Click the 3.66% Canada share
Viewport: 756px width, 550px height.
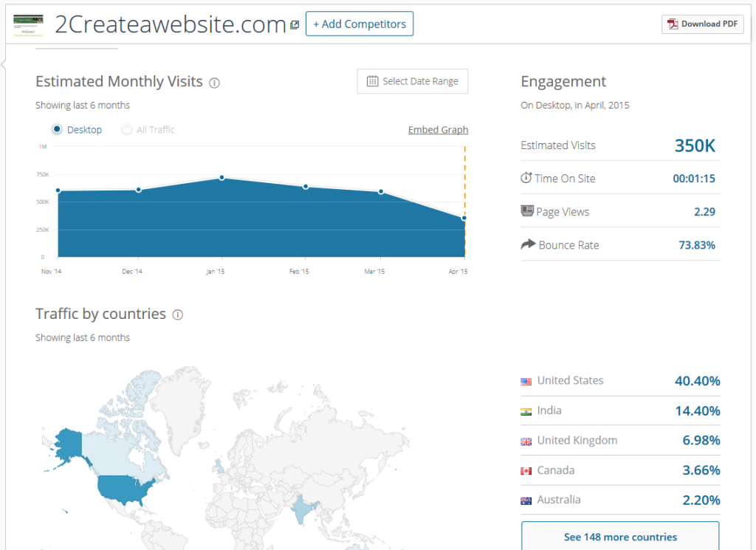[701, 470]
